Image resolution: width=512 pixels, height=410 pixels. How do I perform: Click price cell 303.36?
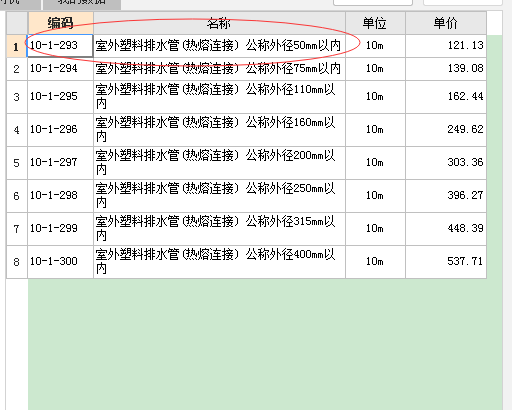coord(446,163)
